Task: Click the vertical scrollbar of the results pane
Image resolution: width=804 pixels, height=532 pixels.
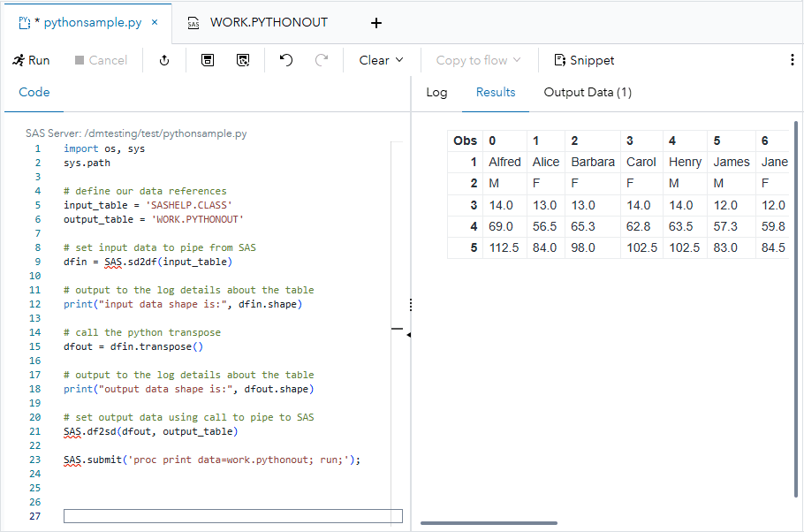Action: pyautogui.click(x=798, y=265)
